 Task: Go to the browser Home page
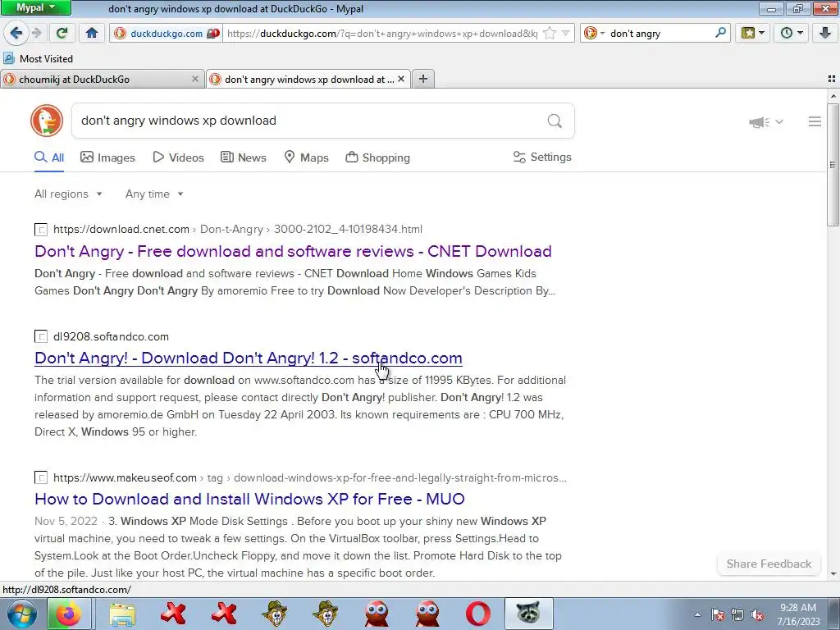pos(92,33)
